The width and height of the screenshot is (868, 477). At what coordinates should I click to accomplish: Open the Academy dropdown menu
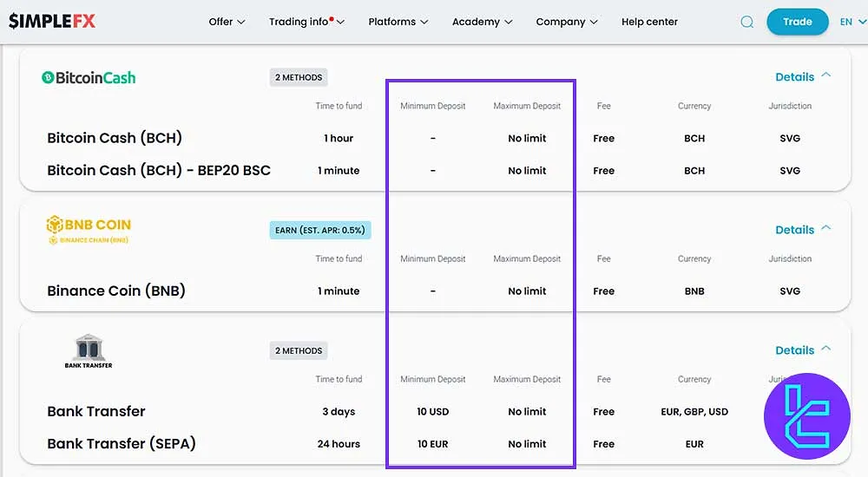coord(482,22)
